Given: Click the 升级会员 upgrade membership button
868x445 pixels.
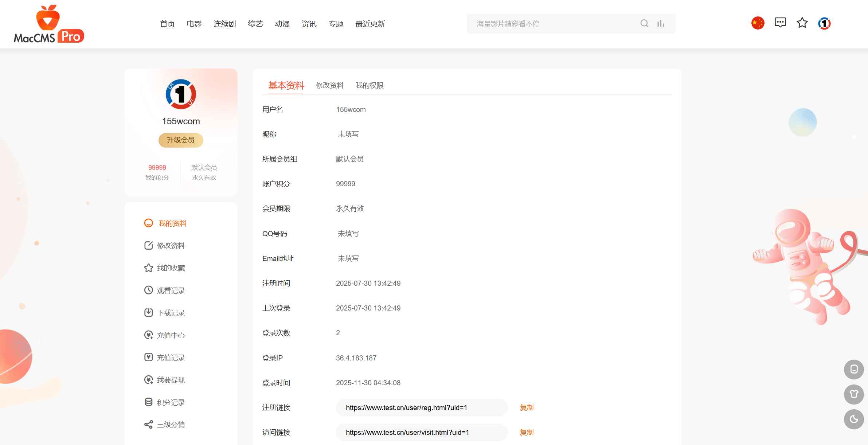Looking at the screenshot, I should 180,140.
